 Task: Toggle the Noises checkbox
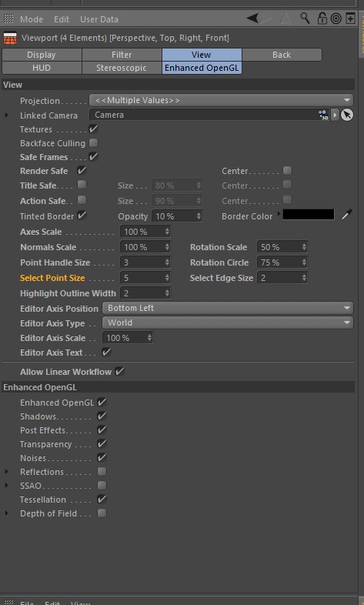[102, 458]
